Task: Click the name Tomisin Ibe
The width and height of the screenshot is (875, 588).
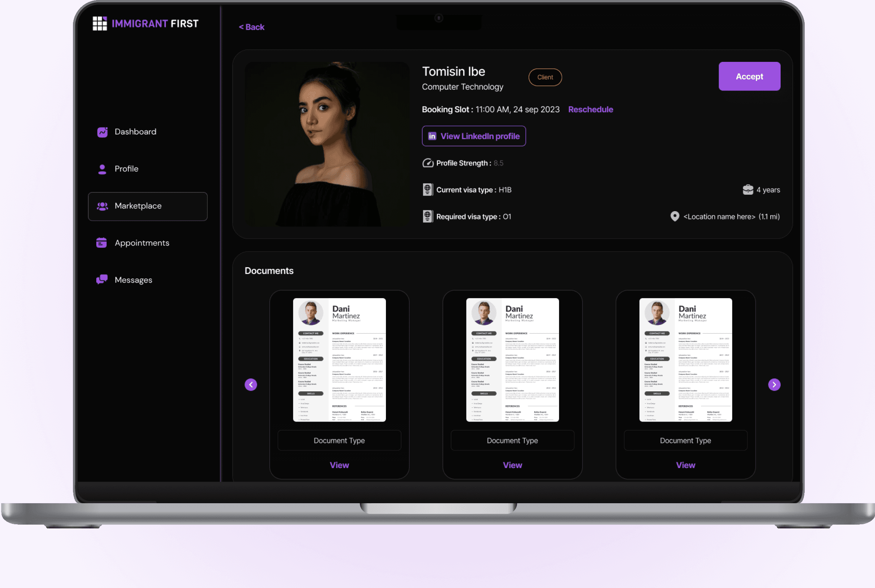Action: tap(454, 71)
